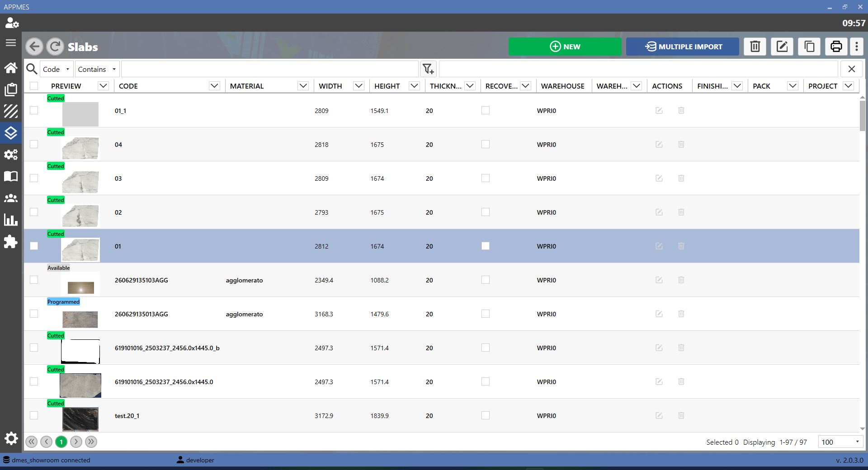The height and width of the screenshot is (470, 868).
Task: Click the trash delete toolbar button
Action: (x=755, y=47)
